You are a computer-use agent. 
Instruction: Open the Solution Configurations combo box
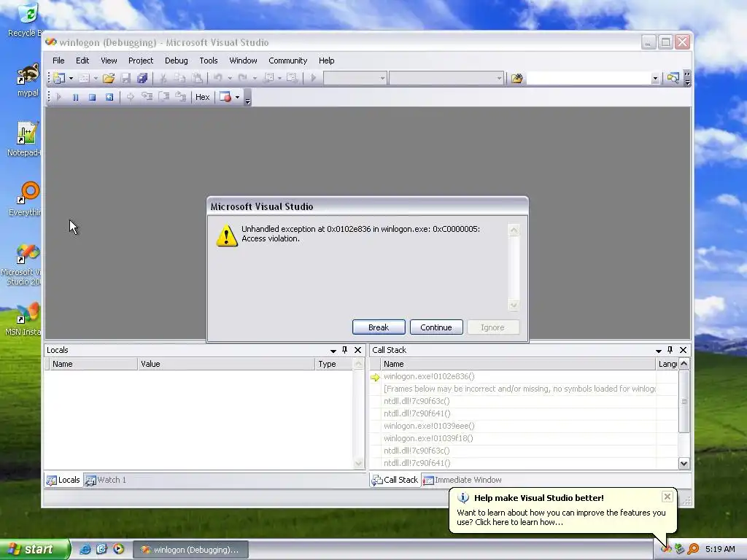[x=355, y=78]
